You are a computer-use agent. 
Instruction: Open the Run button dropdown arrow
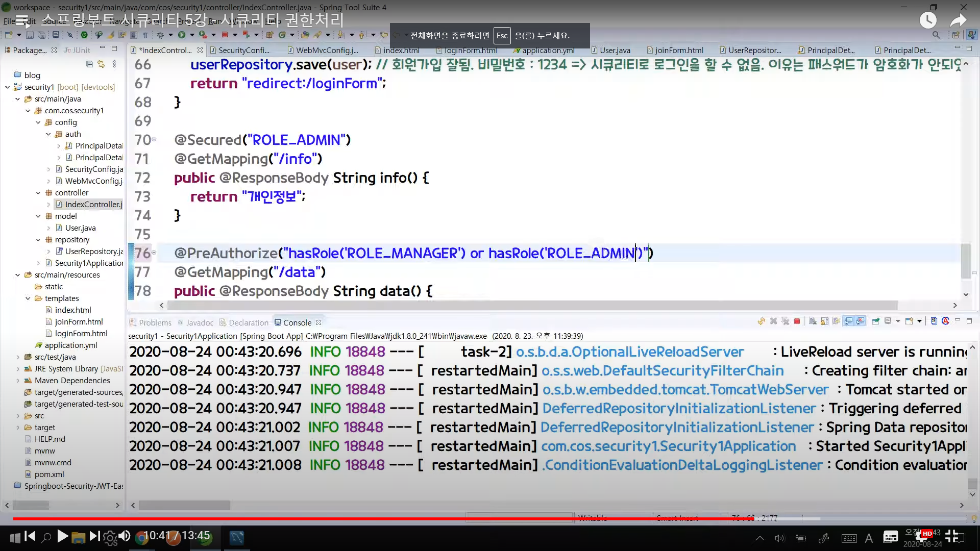point(192,35)
